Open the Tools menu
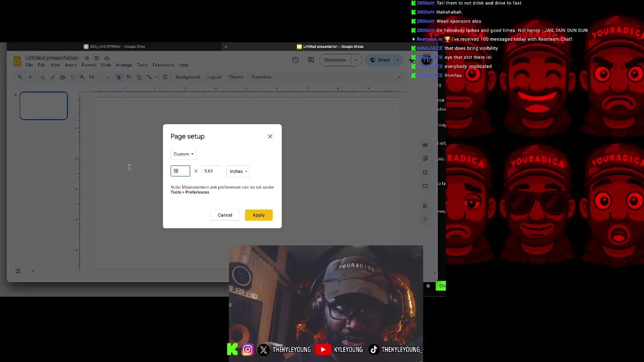The width and height of the screenshot is (644, 362). click(x=142, y=65)
